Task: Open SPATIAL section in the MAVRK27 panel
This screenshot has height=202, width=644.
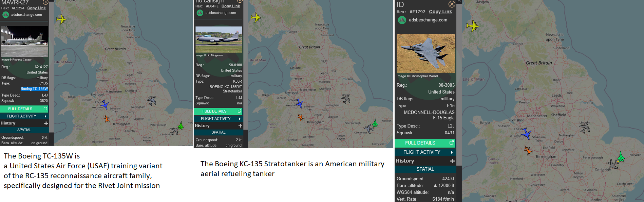Action: (x=24, y=130)
